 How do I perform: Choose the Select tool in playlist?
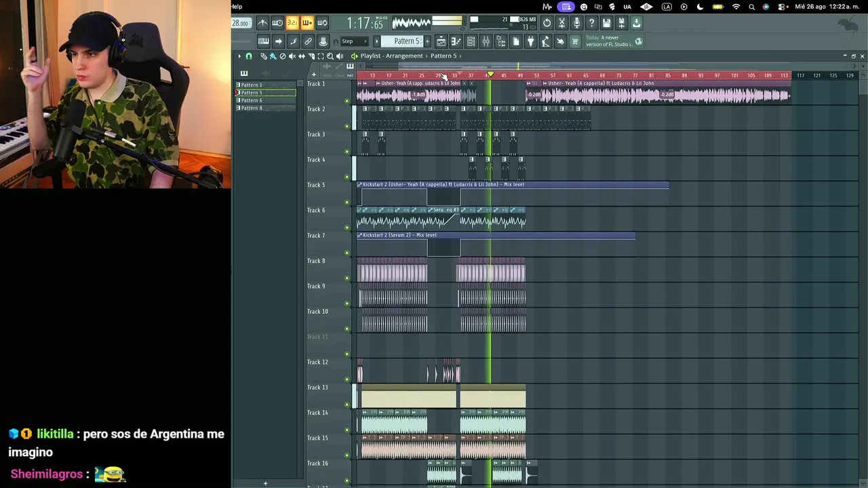321,56
